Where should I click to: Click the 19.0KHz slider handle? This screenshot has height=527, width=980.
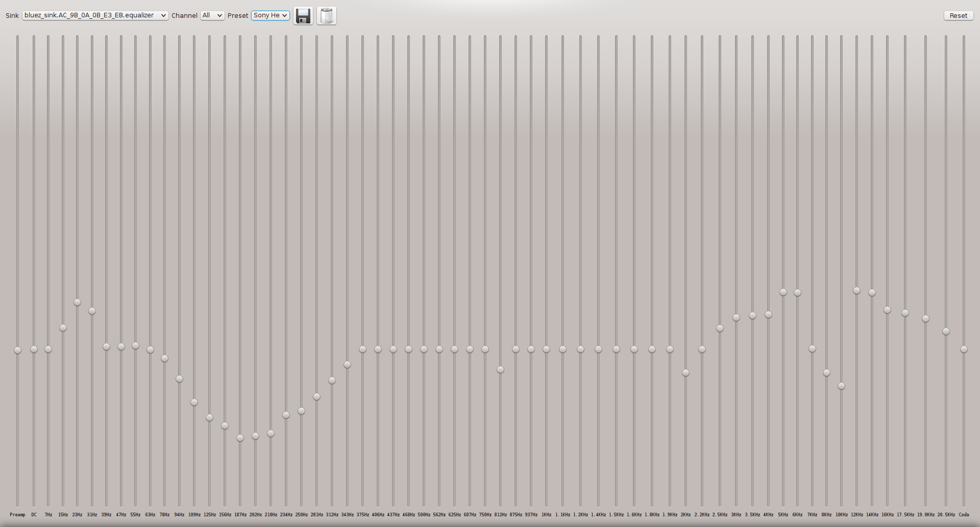click(x=925, y=318)
